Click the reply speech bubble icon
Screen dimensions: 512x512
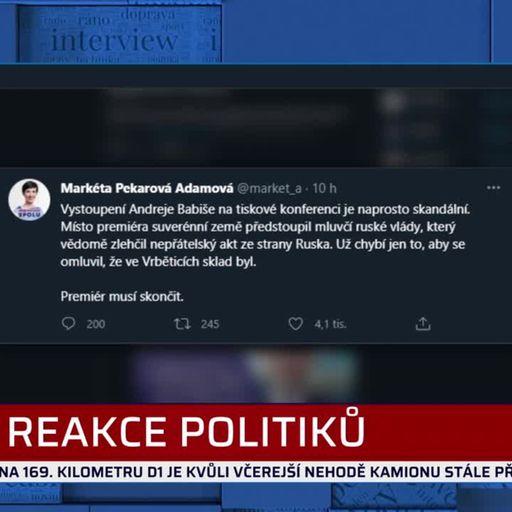click(68, 323)
